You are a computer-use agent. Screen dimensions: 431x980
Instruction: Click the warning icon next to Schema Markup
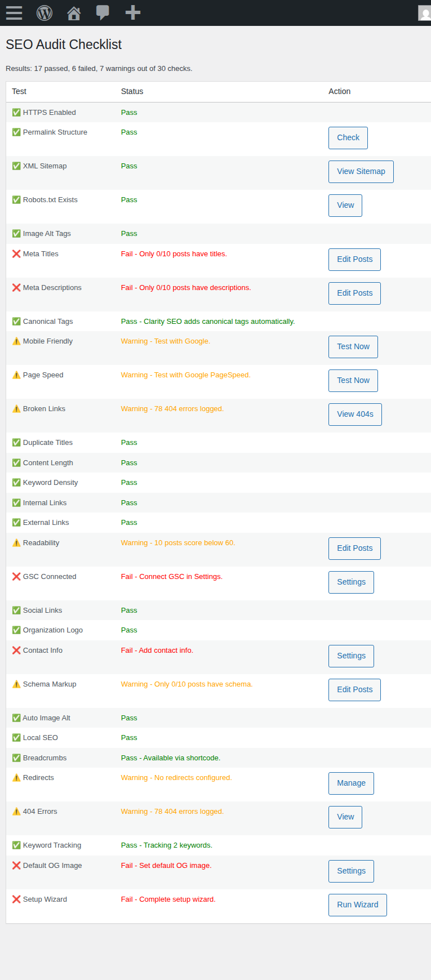tap(16, 684)
